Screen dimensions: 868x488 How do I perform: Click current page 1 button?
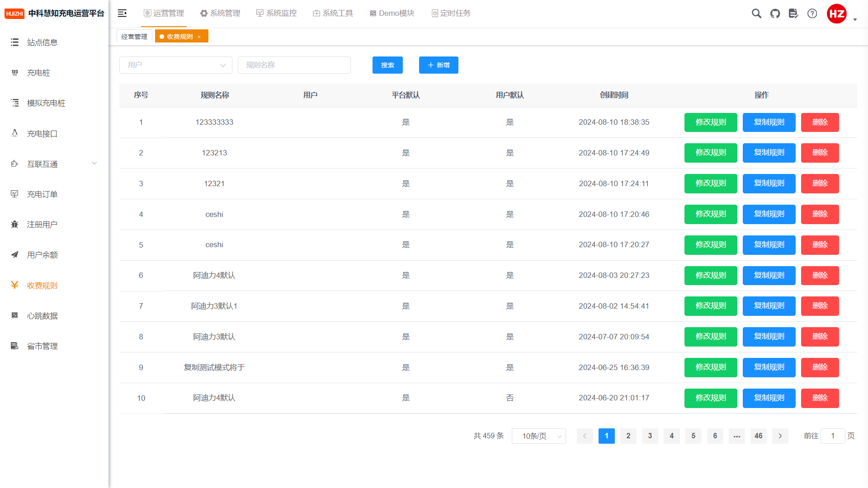(607, 436)
